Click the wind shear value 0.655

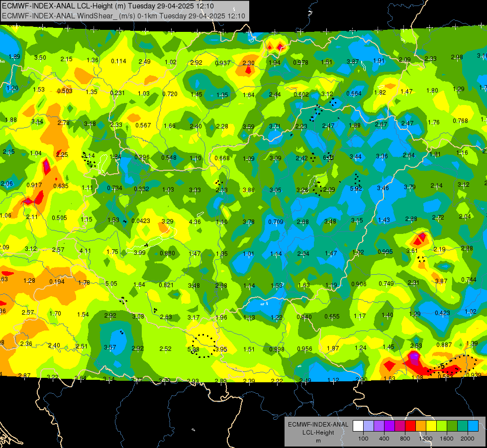(332, 316)
